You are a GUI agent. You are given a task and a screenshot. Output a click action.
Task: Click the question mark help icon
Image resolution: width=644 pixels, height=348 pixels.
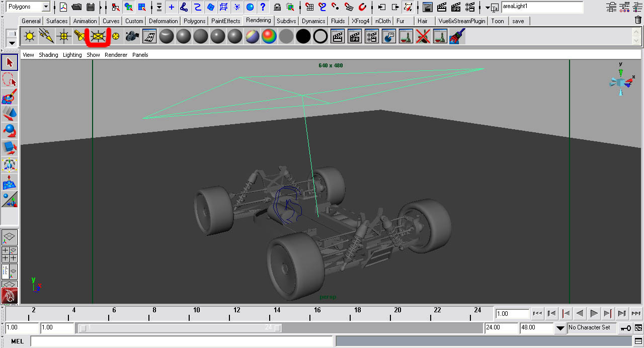[x=263, y=7]
